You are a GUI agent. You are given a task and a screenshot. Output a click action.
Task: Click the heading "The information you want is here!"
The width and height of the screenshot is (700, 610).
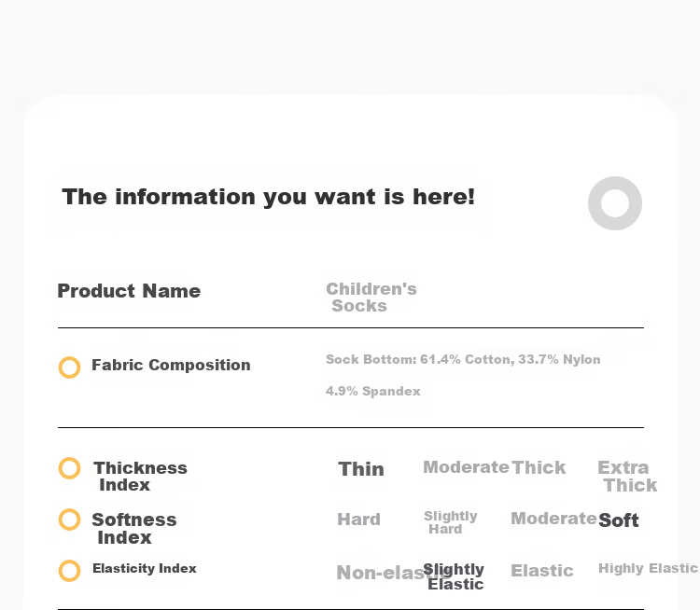coord(268,197)
